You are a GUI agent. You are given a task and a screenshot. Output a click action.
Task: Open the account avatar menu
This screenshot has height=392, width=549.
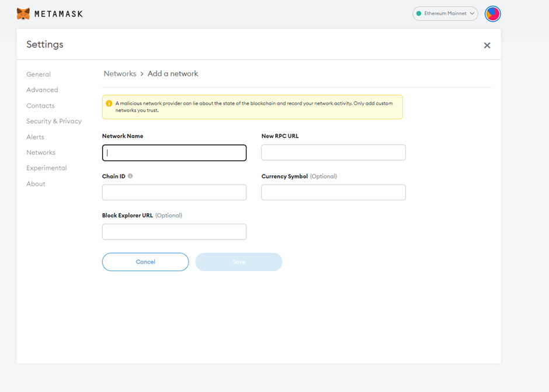492,14
